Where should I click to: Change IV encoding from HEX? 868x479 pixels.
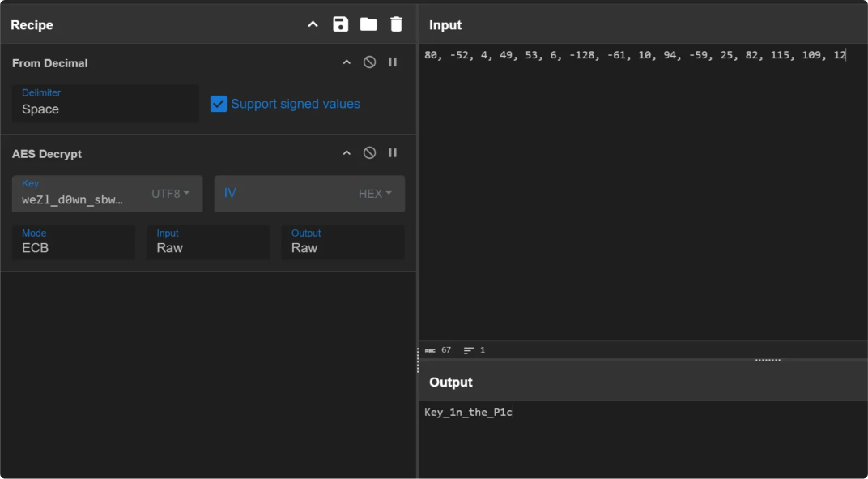(375, 194)
